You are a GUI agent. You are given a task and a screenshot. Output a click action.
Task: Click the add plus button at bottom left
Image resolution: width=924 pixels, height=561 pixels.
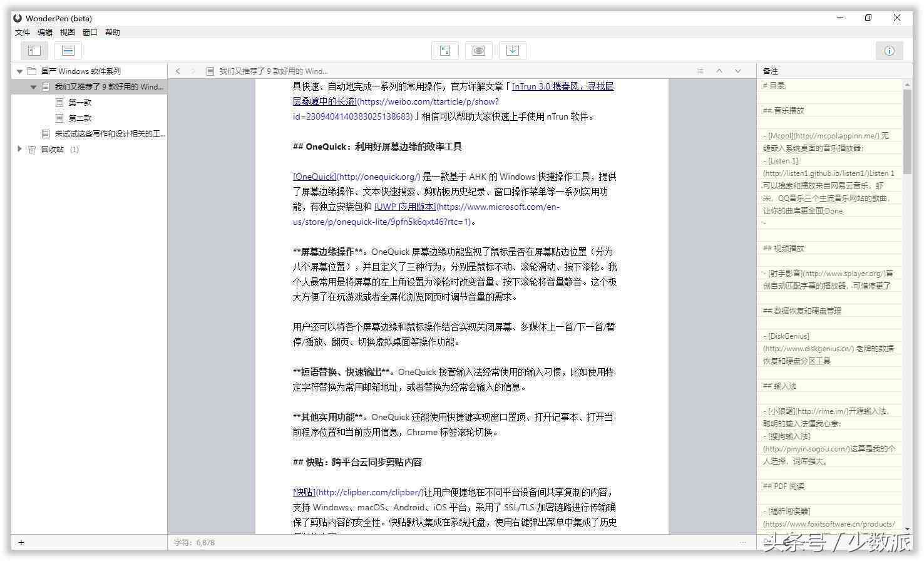21,542
